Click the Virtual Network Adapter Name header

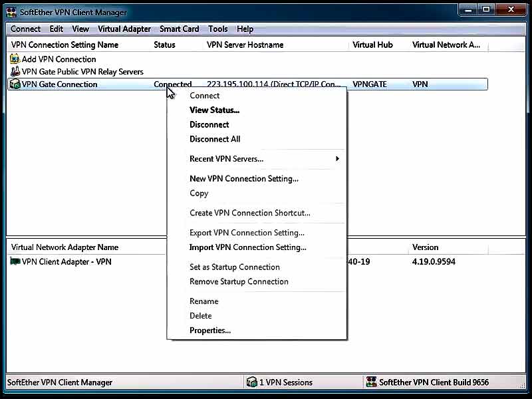pos(65,247)
